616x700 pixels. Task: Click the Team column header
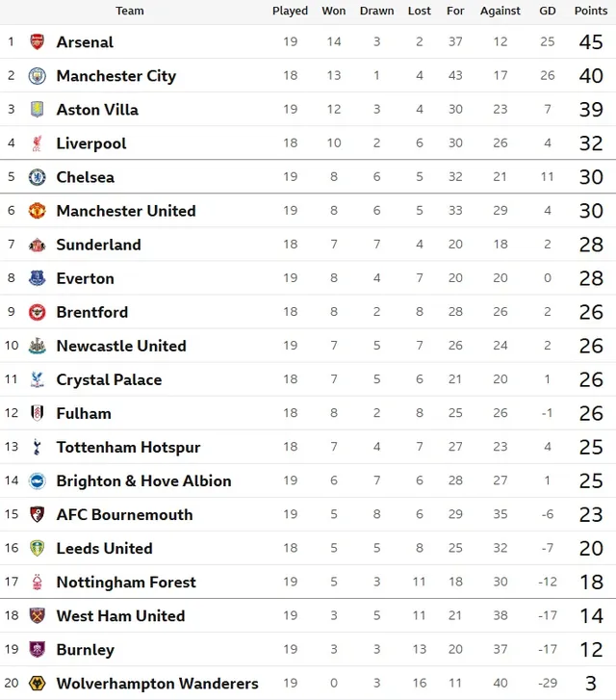[130, 12]
